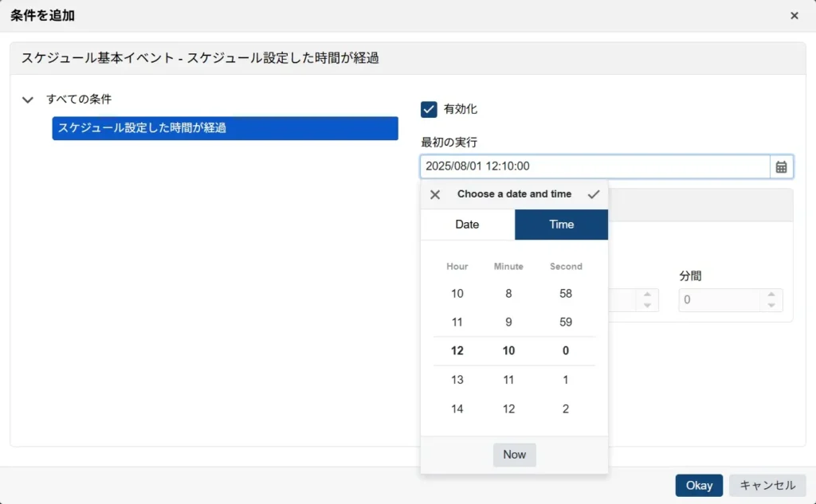Screen dimensions: 816x504
Task: Pick minute 9 in the Minute column
Action: 508,322
